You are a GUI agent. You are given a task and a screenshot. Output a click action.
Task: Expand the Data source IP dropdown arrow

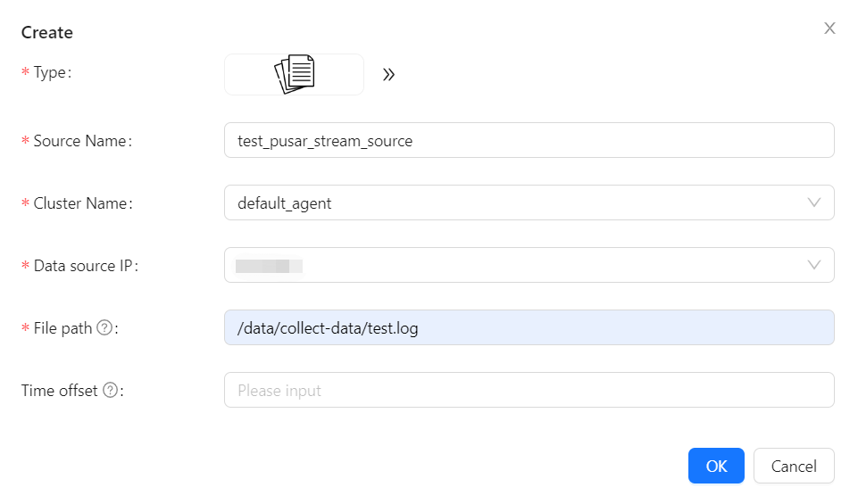click(813, 265)
